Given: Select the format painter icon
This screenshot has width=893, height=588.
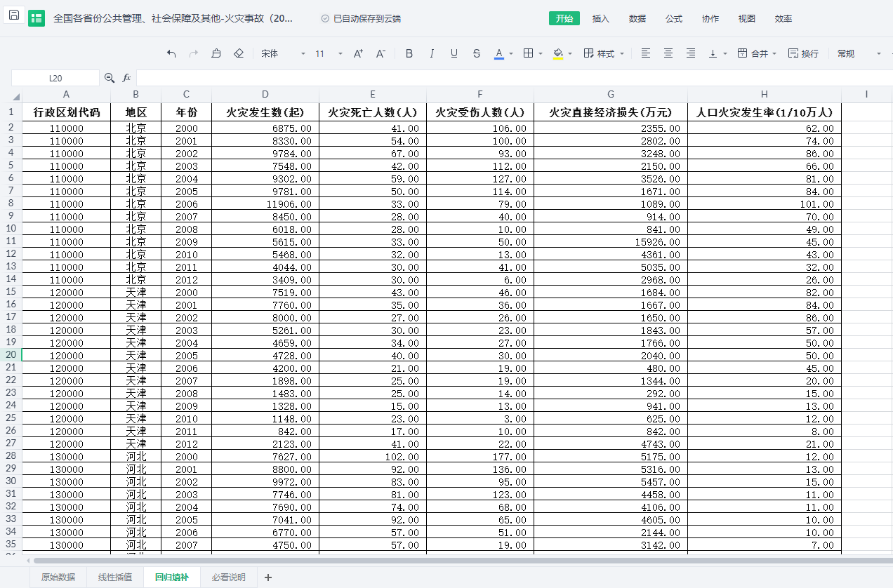Looking at the screenshot, I should (x=216, y=53).
